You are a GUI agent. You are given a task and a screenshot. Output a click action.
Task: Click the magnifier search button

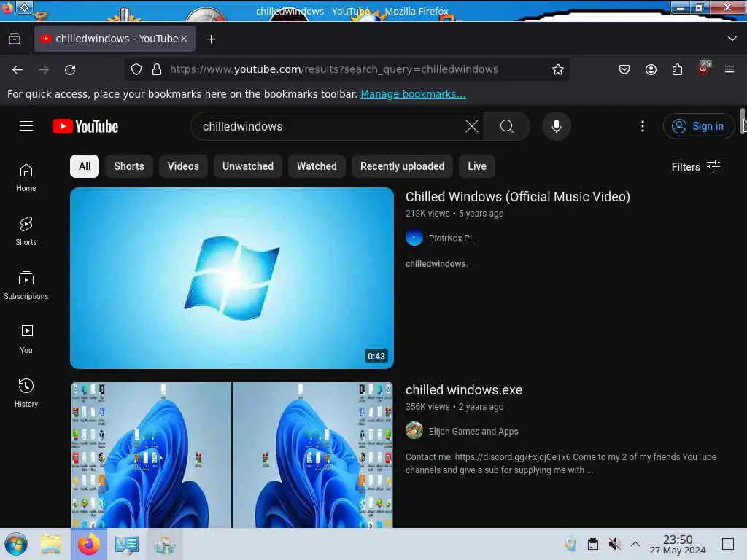[507, 126]
